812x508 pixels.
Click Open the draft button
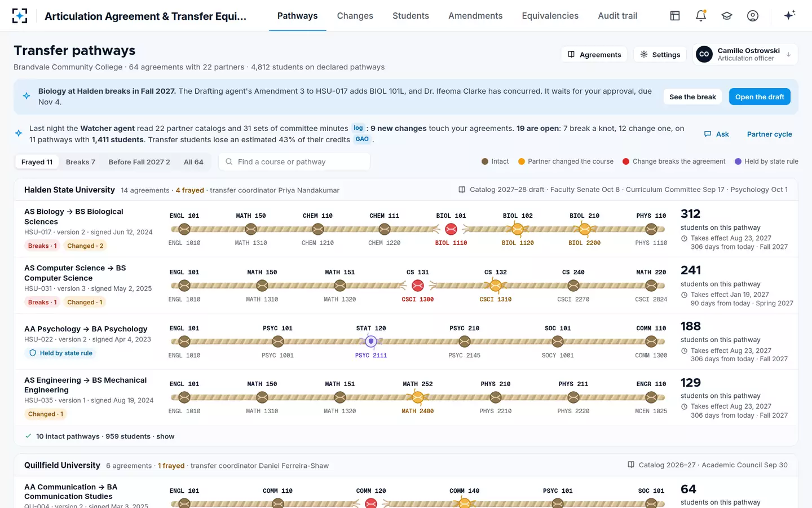[x=760, y=97]
